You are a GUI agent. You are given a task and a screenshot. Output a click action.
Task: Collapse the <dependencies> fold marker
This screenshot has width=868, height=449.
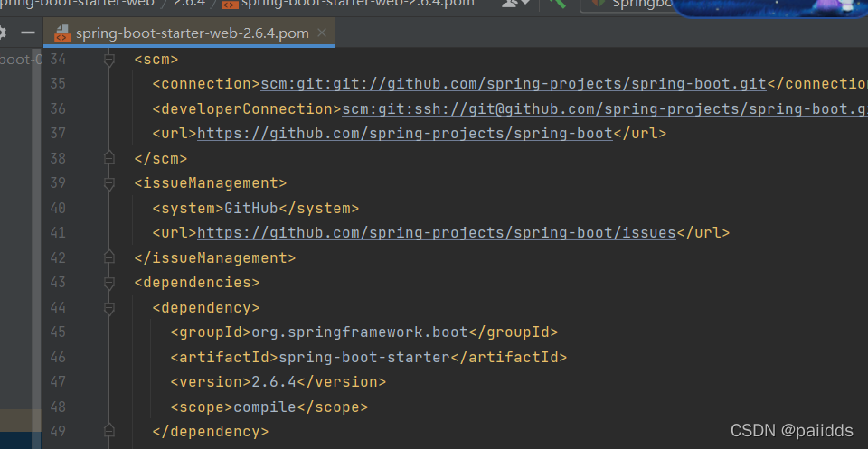(x=109, y=283)
